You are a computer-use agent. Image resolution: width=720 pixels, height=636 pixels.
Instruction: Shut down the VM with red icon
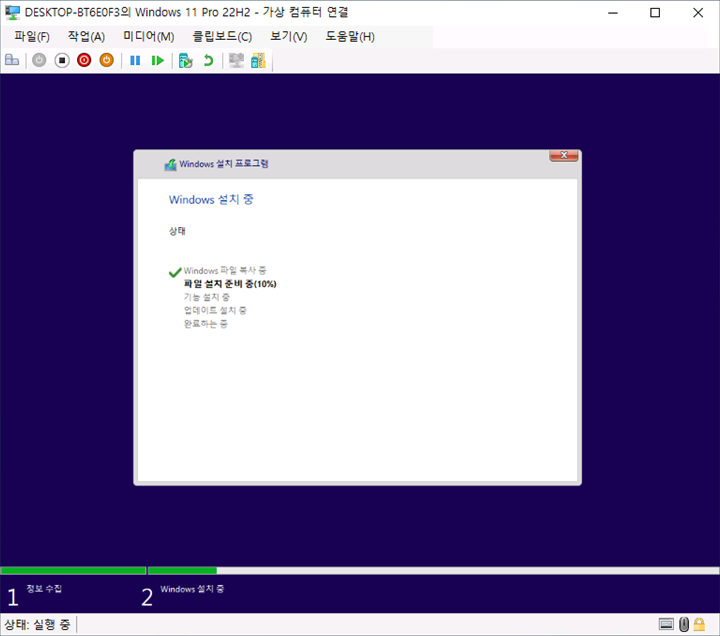(84, 60)
